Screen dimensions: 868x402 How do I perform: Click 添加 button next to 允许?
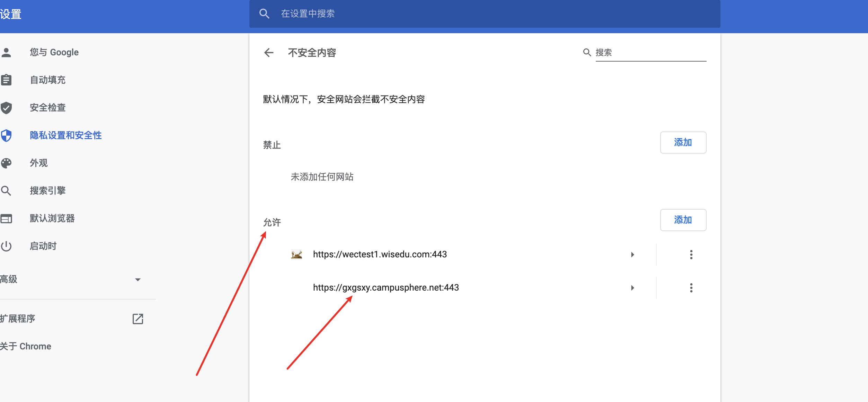[683, 220]
